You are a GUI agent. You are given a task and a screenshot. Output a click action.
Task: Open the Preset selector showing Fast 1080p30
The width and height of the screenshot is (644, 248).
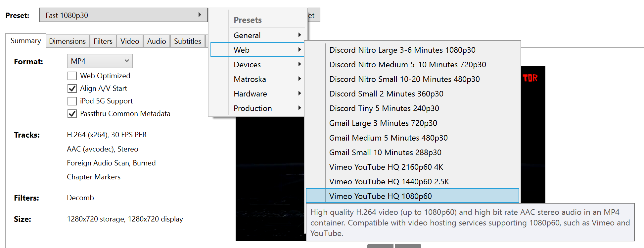(123, 15)
